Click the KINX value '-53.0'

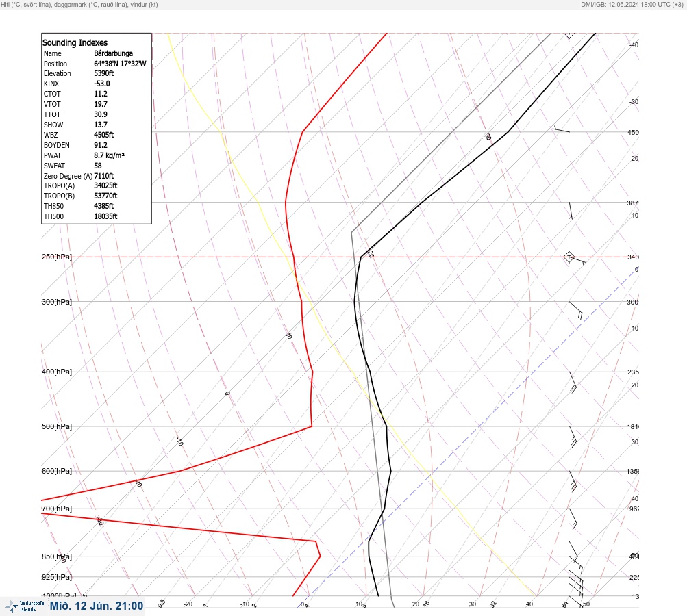(101, 84)
